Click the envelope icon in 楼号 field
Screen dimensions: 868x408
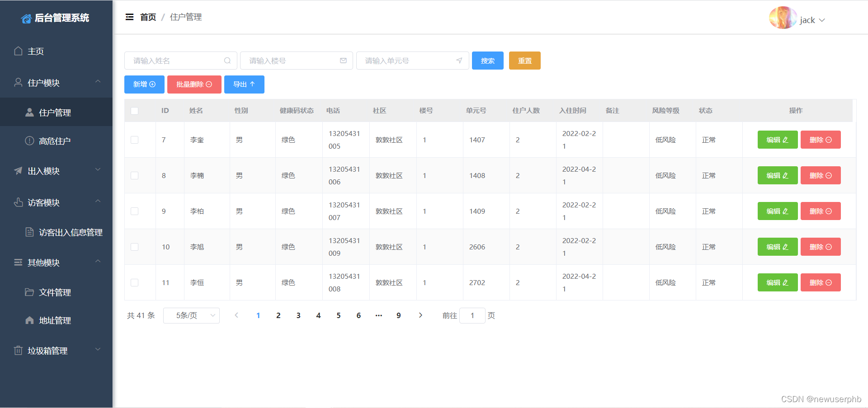[x=343, y=61]
